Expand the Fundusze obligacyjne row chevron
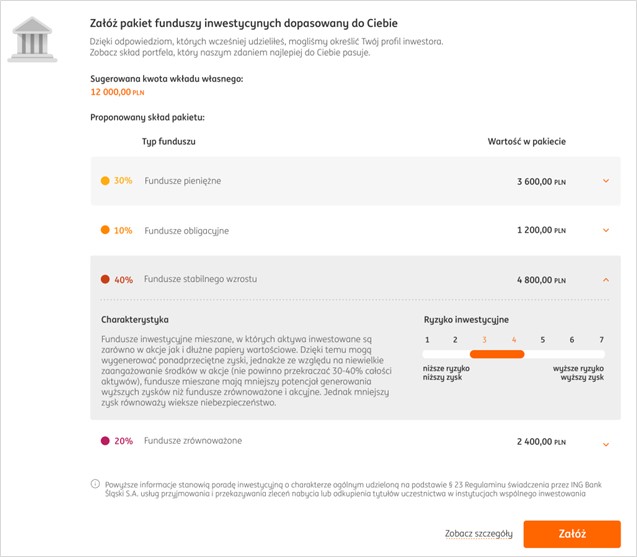Viewport: 637px width, 557px height. (606, 230)
